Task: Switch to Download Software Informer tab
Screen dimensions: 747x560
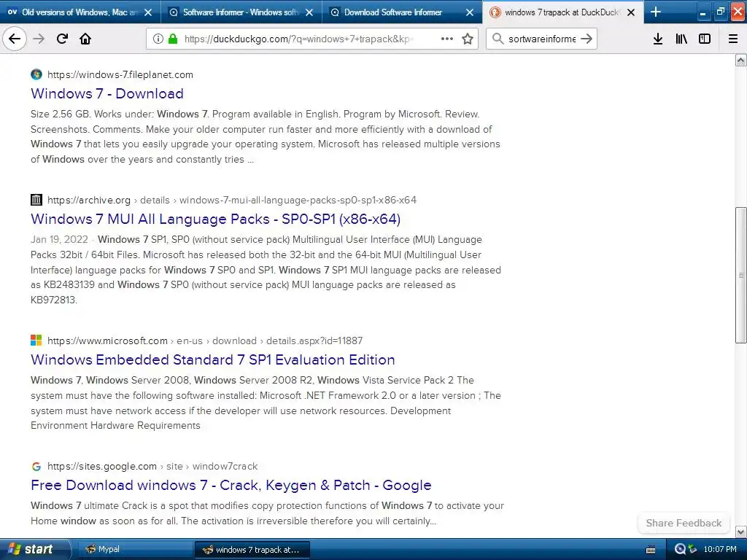Action: click(x=402, y=12)
